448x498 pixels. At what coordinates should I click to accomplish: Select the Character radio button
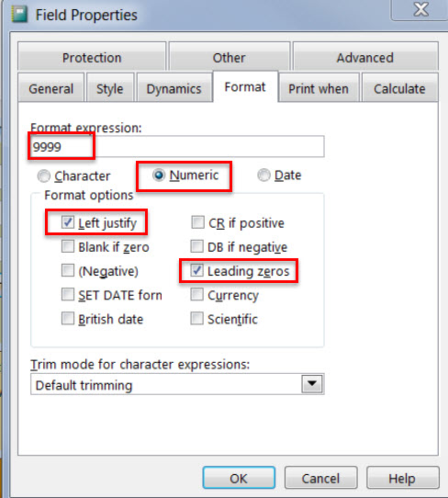44,175
